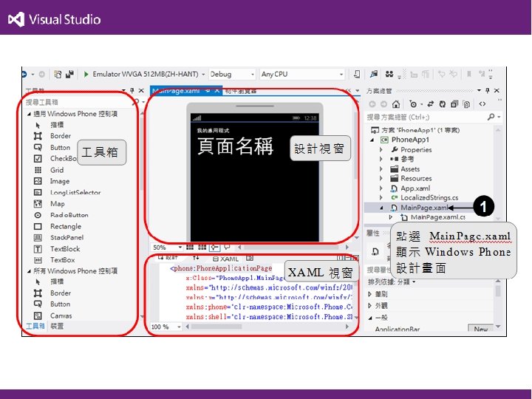The height and width of the screenshot is (399, 532).
Task: Click the New button for ApplicationBar
Action: 481,329
